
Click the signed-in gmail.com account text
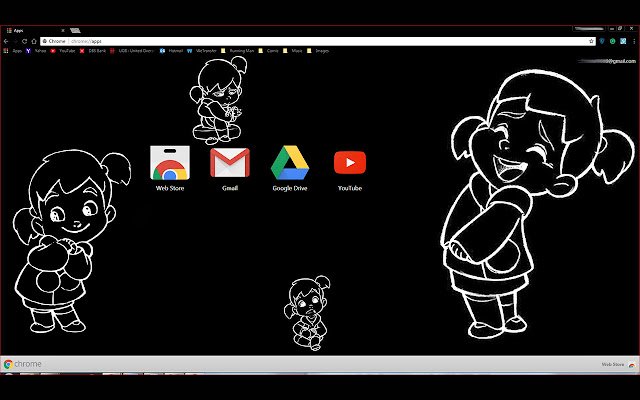coord(607,61)
